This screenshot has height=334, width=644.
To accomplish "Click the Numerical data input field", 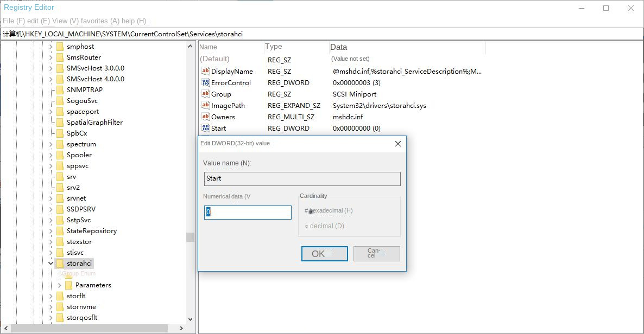I will 248,213.
